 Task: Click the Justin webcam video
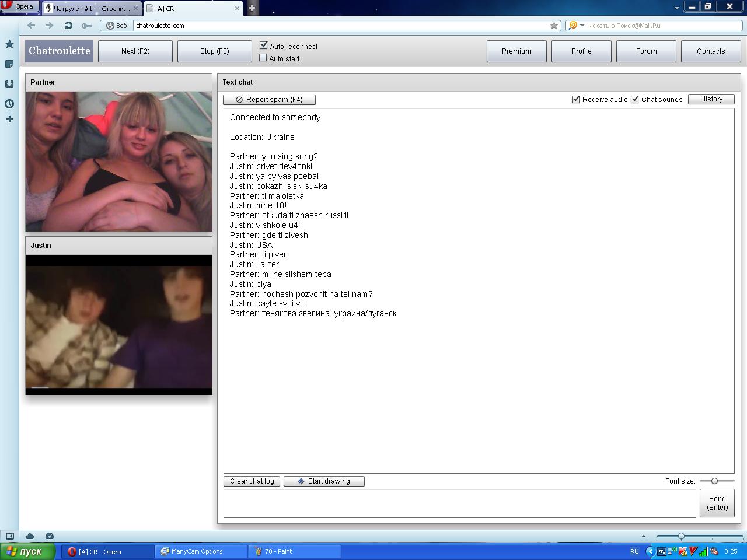(x=119, y=325)
